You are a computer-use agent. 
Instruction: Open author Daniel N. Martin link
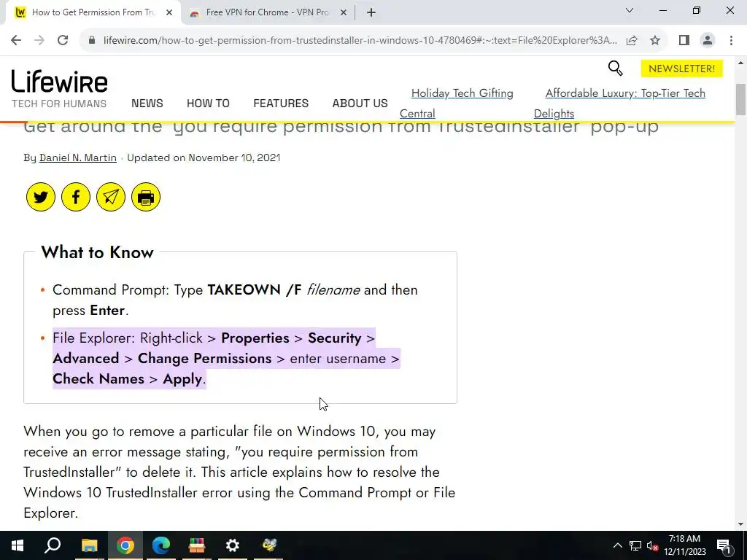click(x=77, y=157)
